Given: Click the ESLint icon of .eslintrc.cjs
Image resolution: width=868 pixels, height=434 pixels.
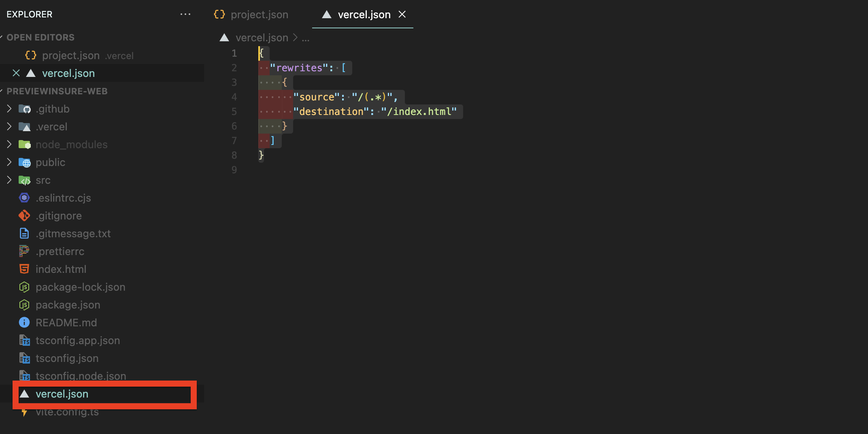Looking at the screenshot, I should pyautogui.click(x=24, y=198).
